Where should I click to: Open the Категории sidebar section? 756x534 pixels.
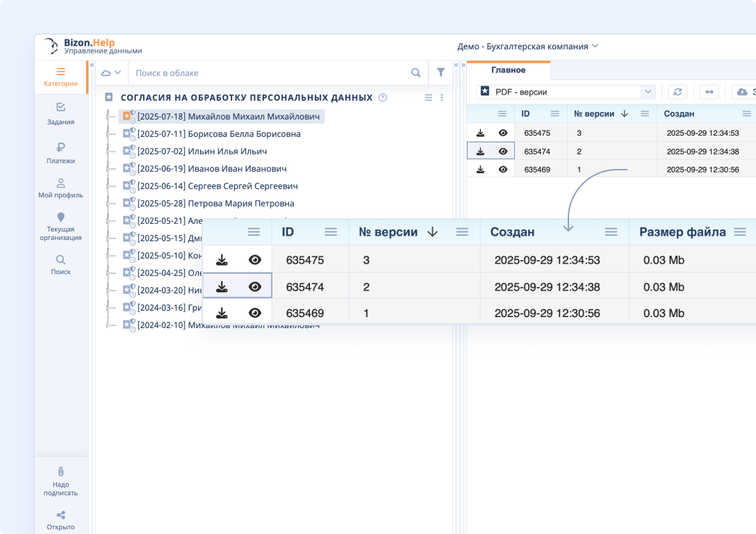[x=60, y=76]
